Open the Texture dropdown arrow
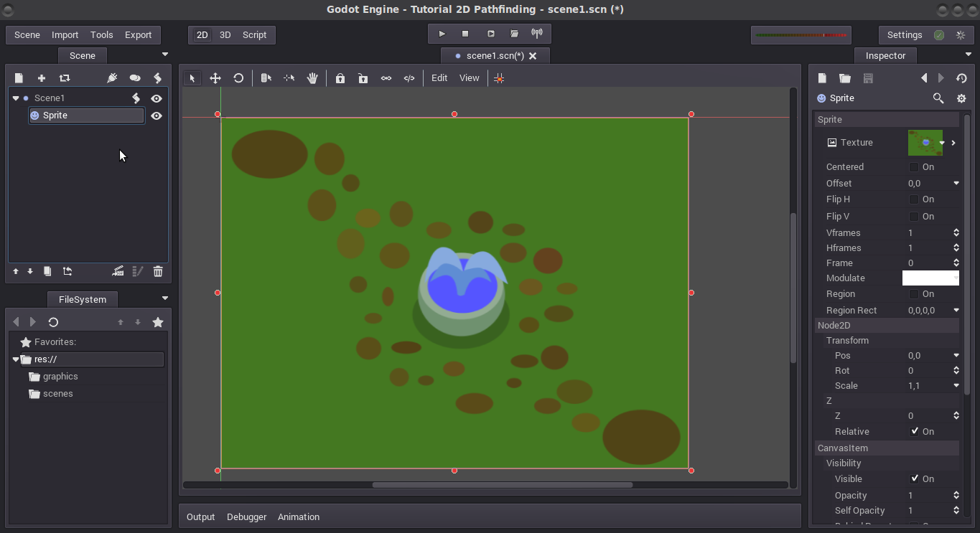This screenshot has height=533, width=980. point(942,143)
